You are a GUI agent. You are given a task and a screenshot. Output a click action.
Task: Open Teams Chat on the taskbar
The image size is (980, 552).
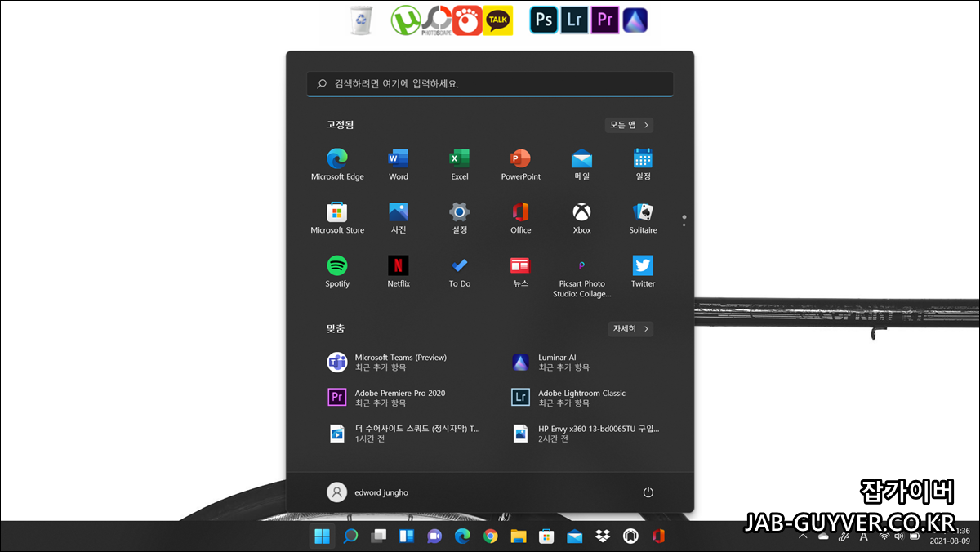click(x=434, y=536)
